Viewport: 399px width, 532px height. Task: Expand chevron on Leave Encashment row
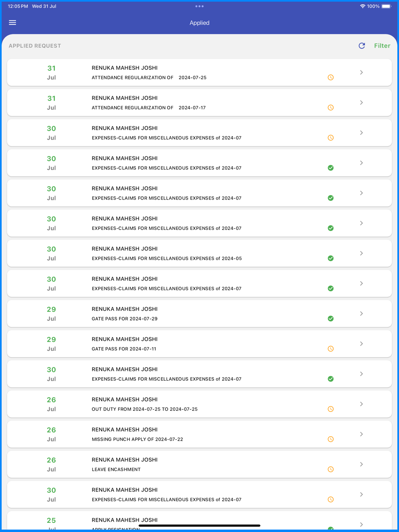click(361, 464)
